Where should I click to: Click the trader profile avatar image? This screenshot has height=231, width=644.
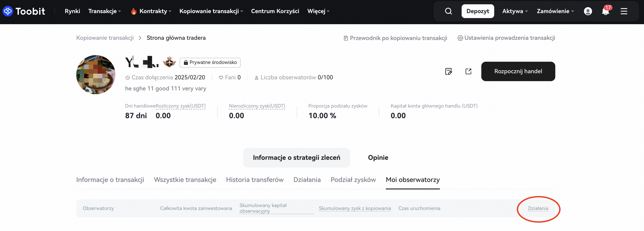(x=96, y=75)
